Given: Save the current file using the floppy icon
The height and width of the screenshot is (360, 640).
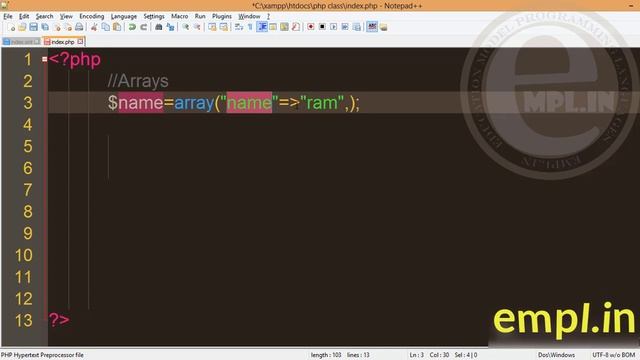Looking at the screenshot, I should pyautogui.click(x=33, y=27).
